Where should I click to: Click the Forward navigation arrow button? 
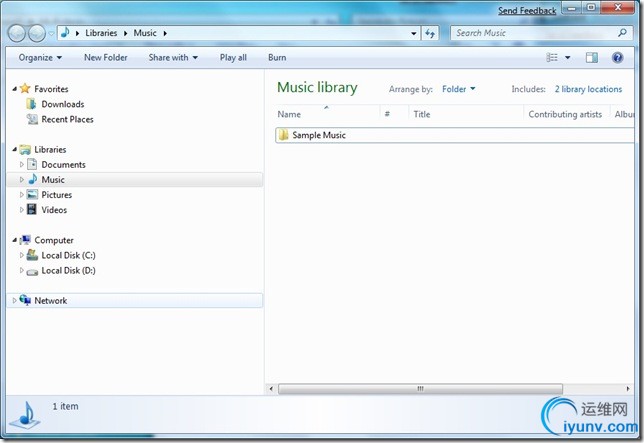[37, 33]
